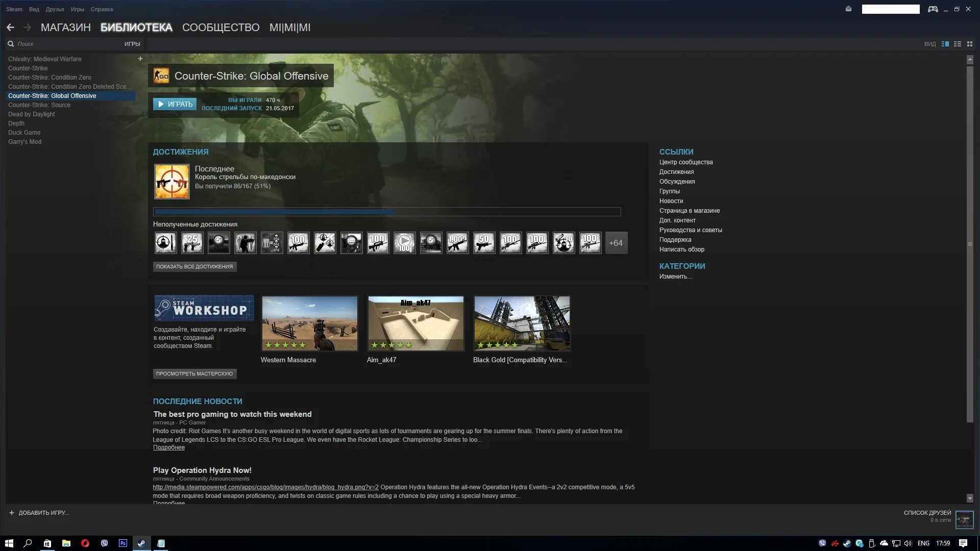Image resolution: width=980 pixels, height=551 pixels.
Task: Open the Photoshop taskbar icon
Action: tap(123, 543)
